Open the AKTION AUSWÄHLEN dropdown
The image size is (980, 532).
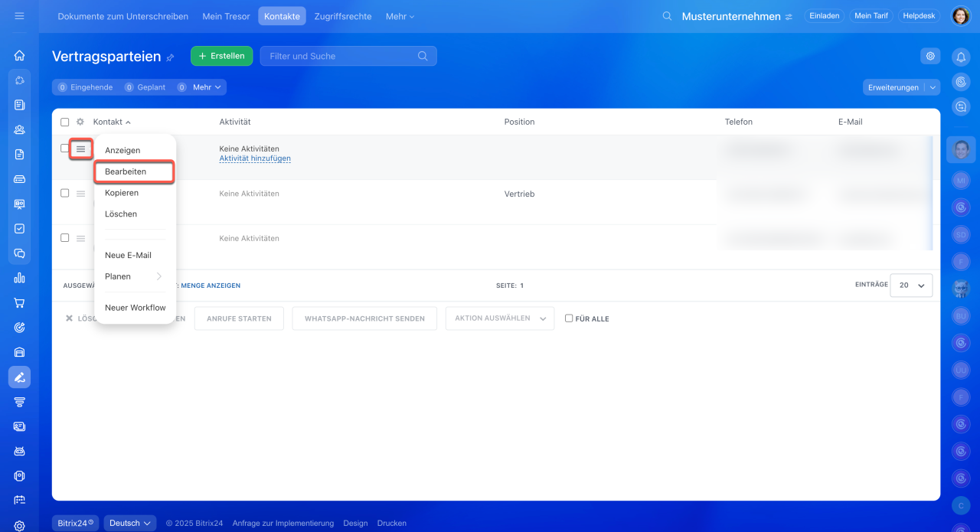(x=500, y=318)
